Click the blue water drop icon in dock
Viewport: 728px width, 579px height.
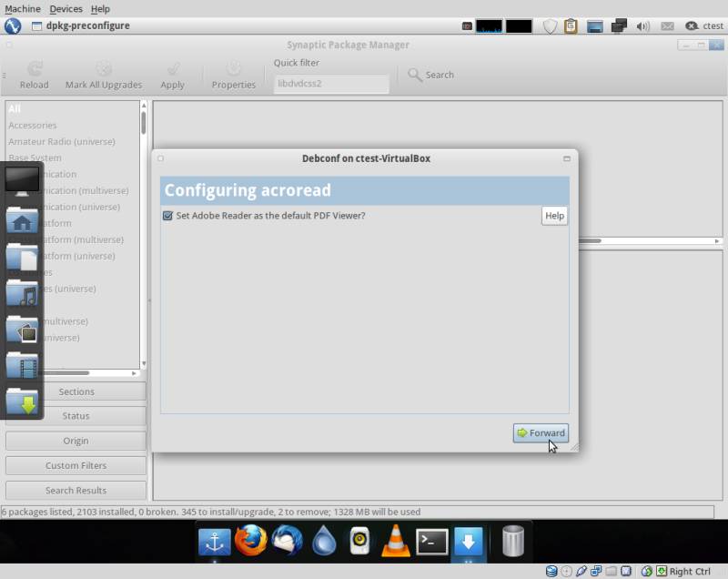324,541
